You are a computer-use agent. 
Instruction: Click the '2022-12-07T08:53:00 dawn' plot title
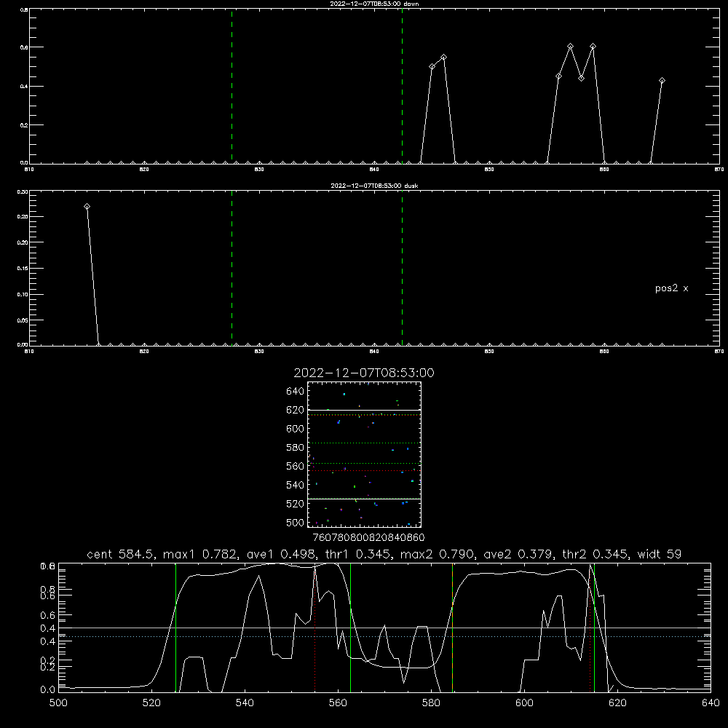click(x=374, y=4)
